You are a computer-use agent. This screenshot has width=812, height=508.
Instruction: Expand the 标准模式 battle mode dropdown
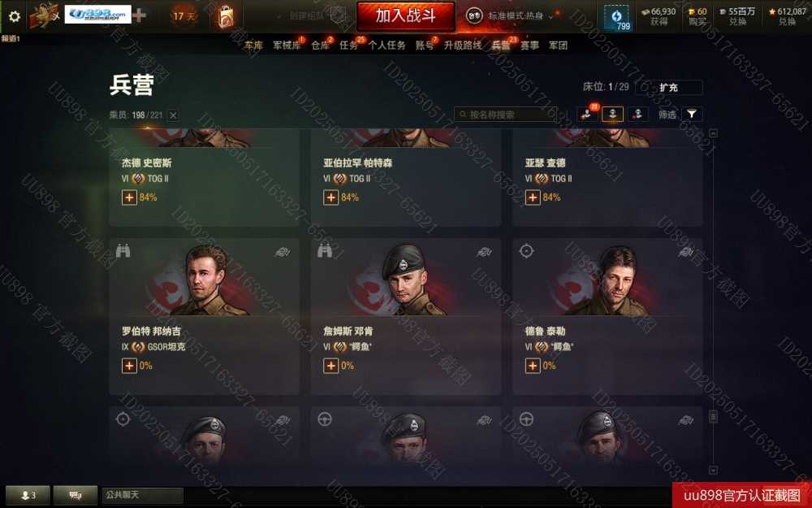point(511,16)
